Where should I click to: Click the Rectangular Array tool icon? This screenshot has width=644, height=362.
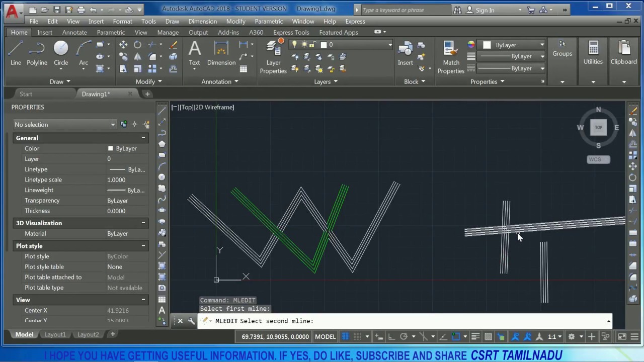point(152,69)
